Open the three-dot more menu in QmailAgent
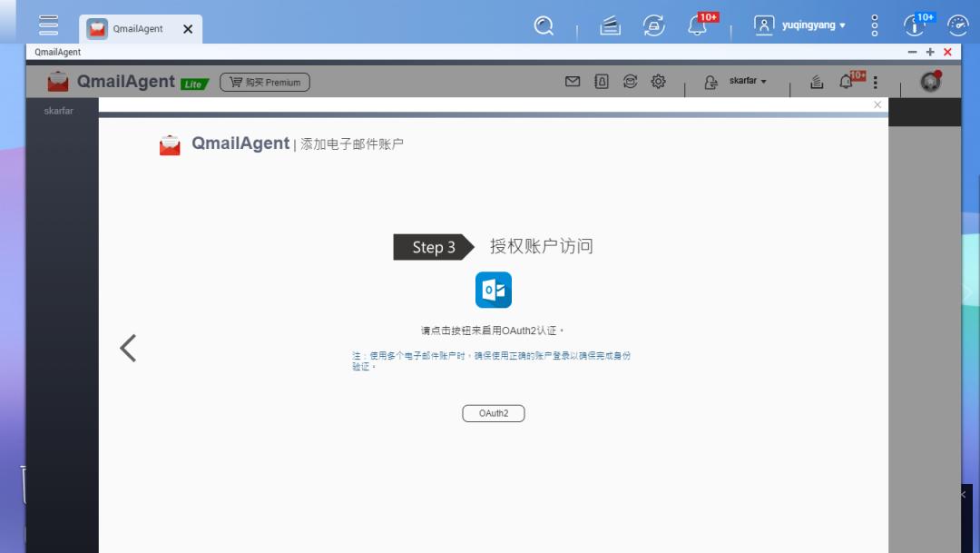The width and height of the screenshot is (980, 553). (x=875, y=81)
